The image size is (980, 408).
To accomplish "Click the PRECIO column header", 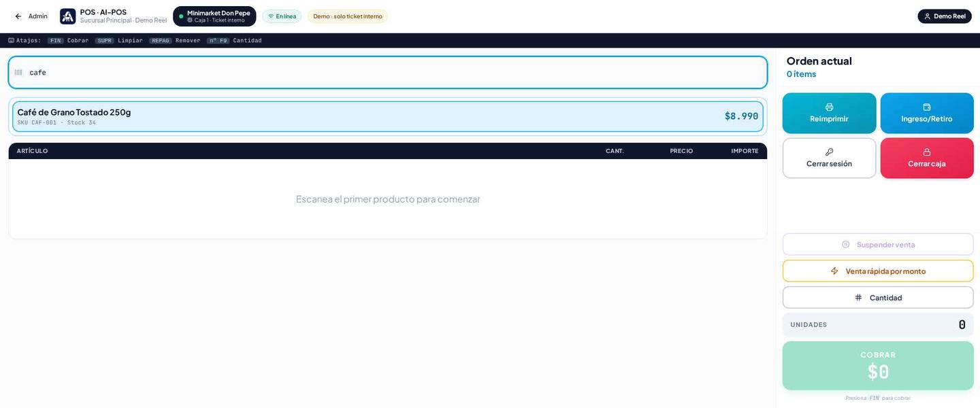I will point(681,151).
